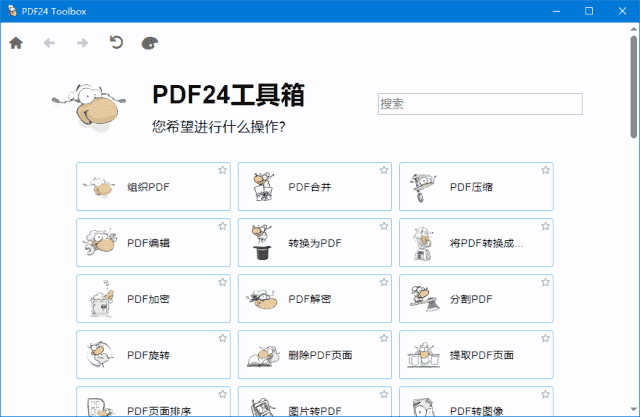Toggle favorite star on PDF解密
Viewport: 640px width, 417px height.
384,283
